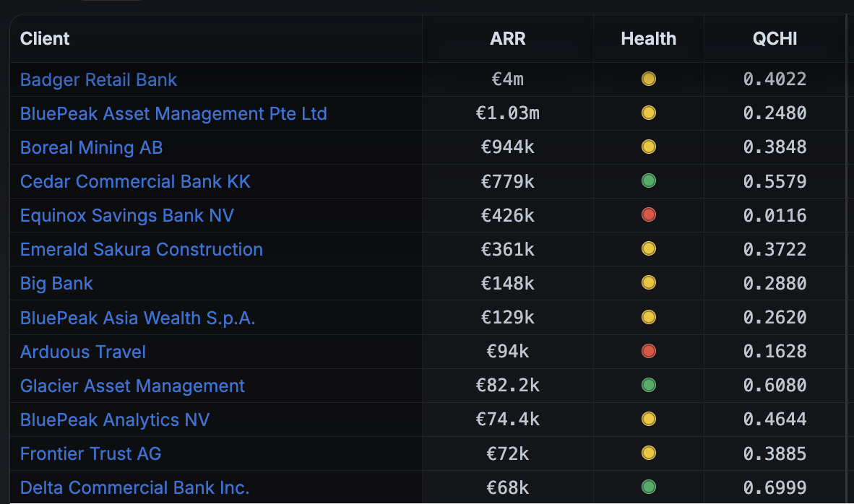Image resolution: width=854 pixels, height=504 pixels.
Task: Click Big Bank's yellow health indicator
Action: 649,282
